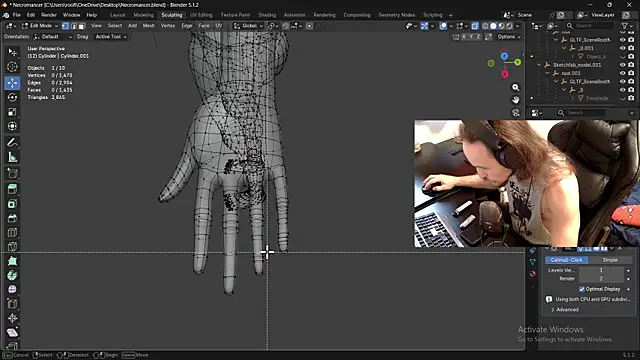640x360 pixels.
Task: Uncheck Optimal Display checkbox
Action: pos(582,289)
